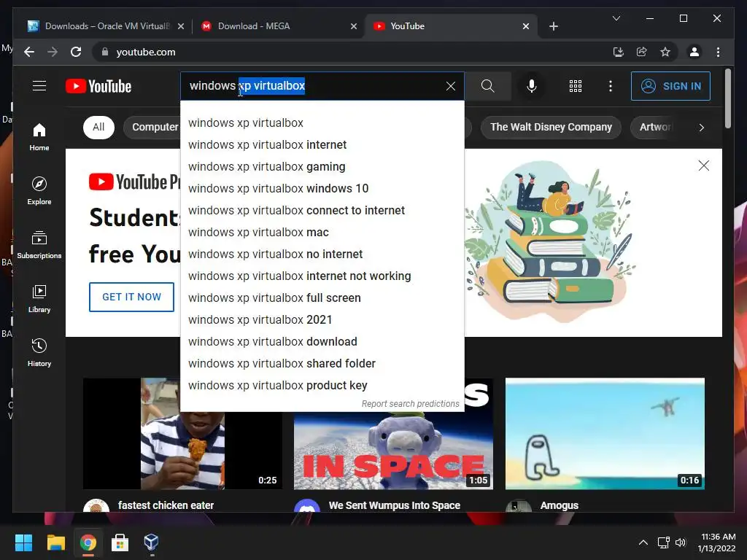Show hidden system tray icons
The width and height of the screenshot is (747, 560).
click(643, 542)
